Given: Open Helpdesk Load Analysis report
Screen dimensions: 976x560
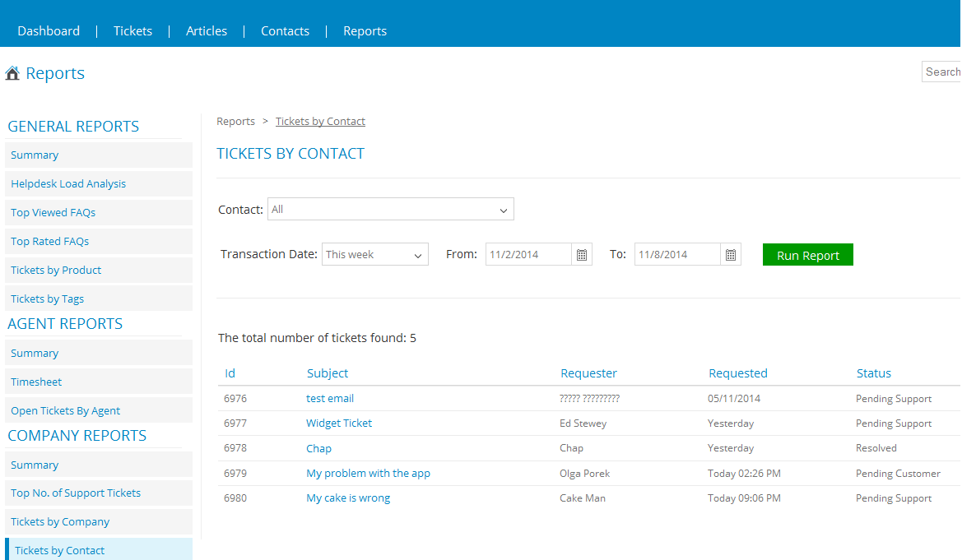Looking at the screenshot, I should [x=99, y=183].
